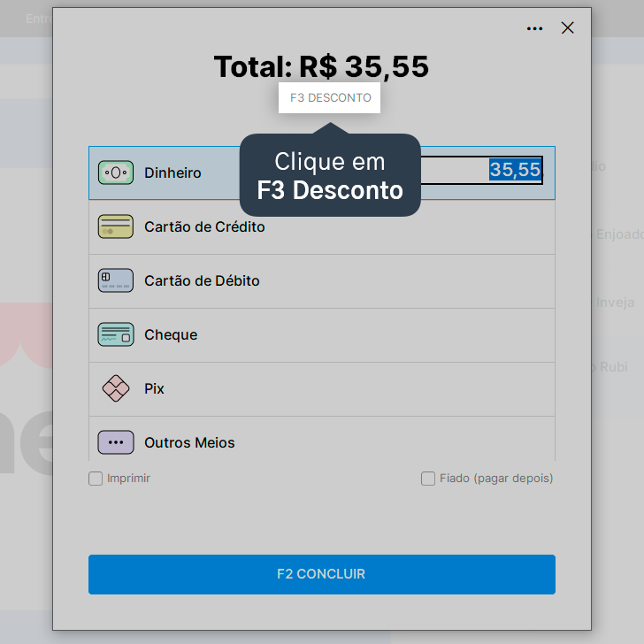Choose the Cartão de Débito card icon

116,280
